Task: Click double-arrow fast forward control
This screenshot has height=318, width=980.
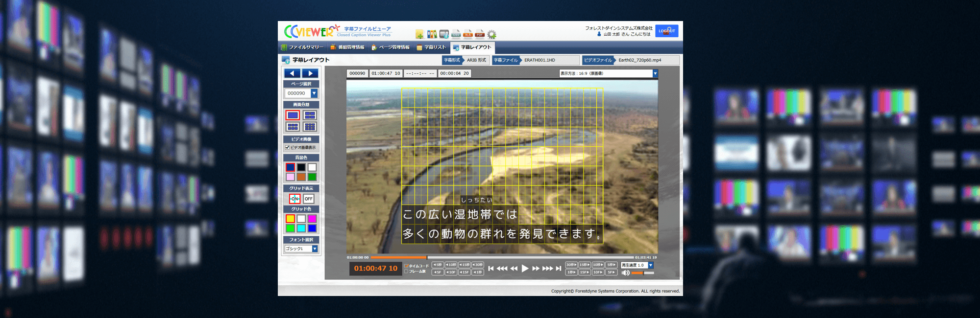Action: pos(536,269)
